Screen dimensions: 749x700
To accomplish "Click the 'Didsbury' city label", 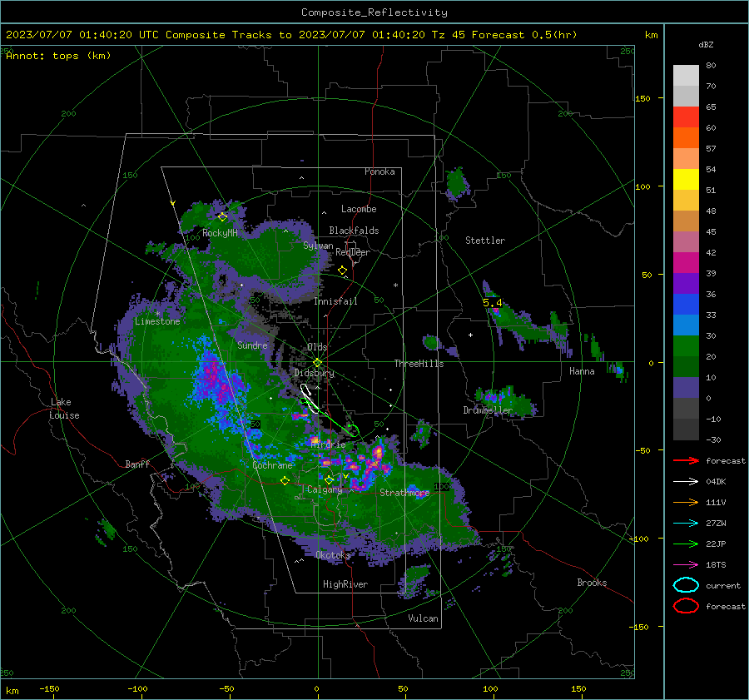I will point(315,373).
